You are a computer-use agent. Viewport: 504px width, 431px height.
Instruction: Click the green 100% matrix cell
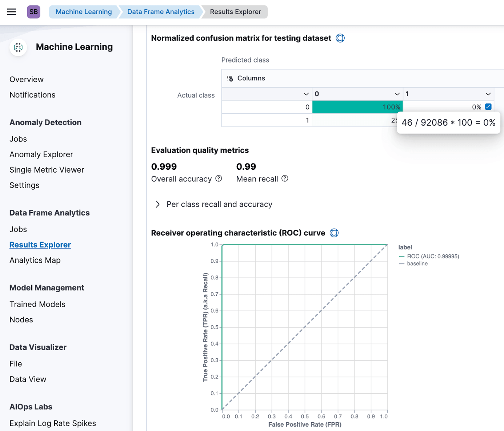point(357,107)
